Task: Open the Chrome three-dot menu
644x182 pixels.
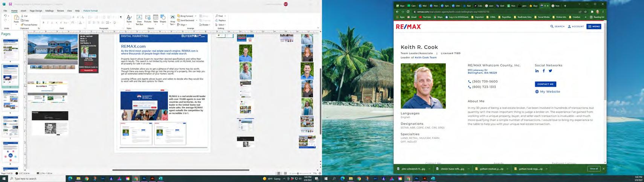Action: [603, 12]
